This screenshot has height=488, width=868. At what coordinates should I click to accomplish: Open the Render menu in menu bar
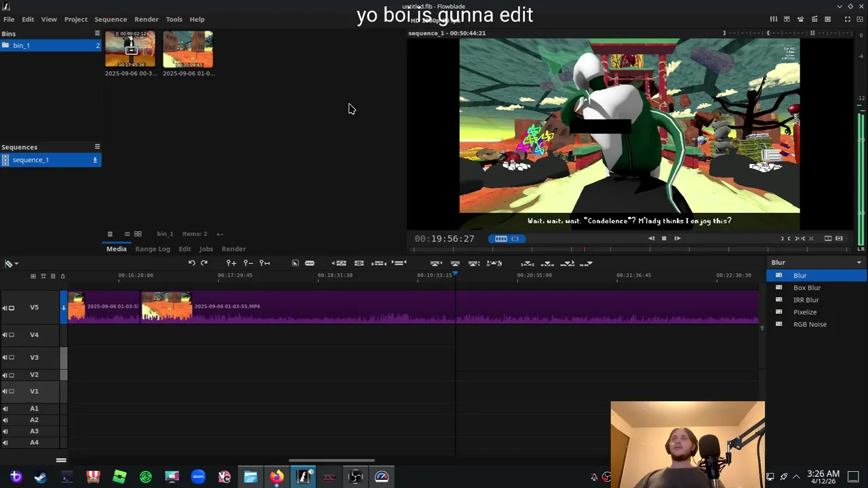tap(146, 19)
